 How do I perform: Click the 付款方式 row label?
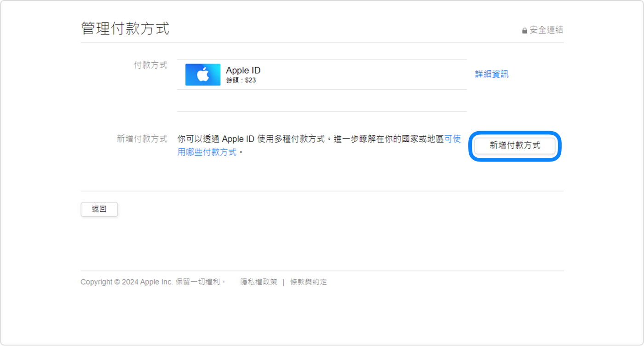tap(150, 65)
